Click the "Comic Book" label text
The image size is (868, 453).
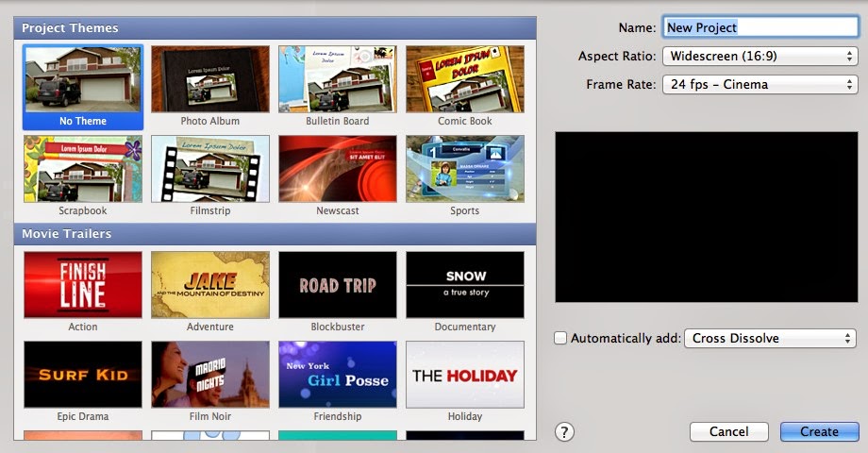point(465,121)
